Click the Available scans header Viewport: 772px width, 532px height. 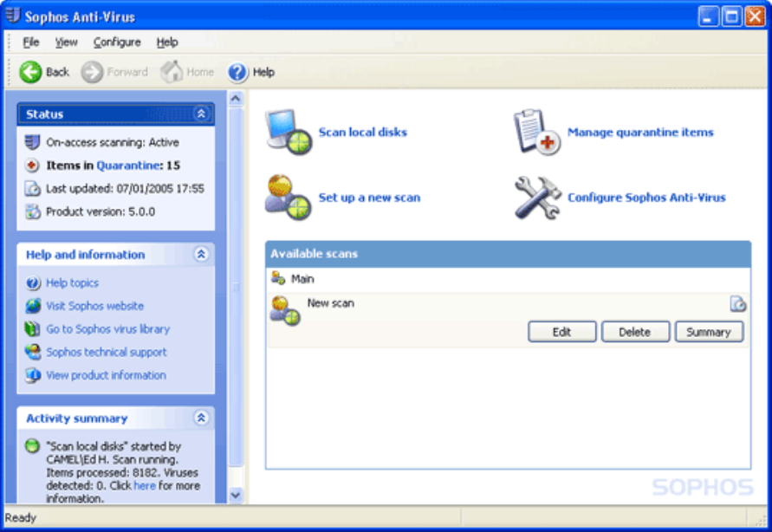(508, 254)
